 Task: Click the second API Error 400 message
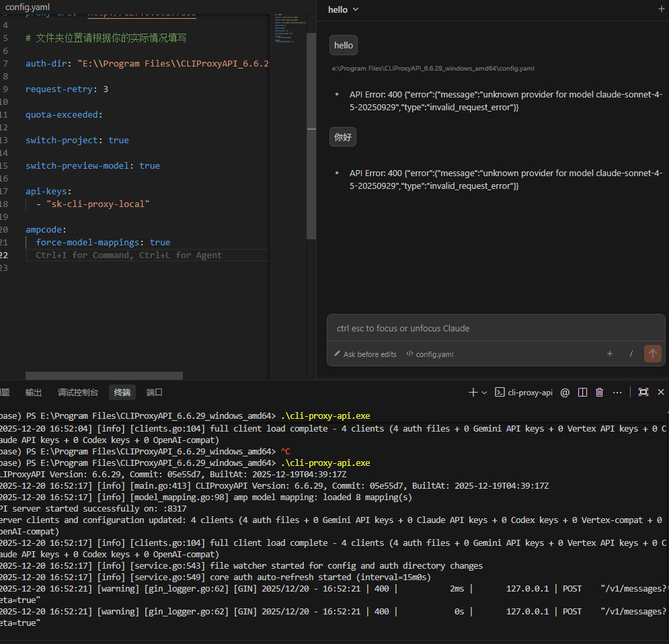pyautogui.click(x=506, y=179)
